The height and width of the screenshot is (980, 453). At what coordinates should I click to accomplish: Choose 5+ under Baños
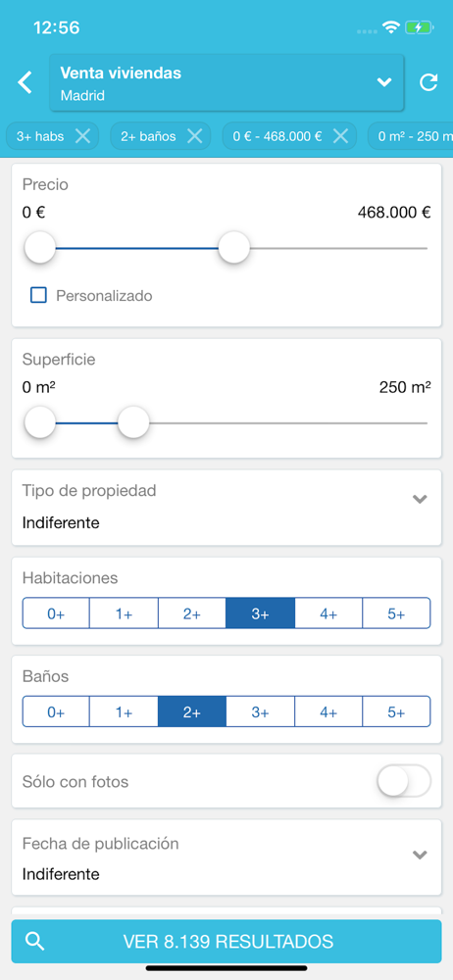(x=396, y=711)
